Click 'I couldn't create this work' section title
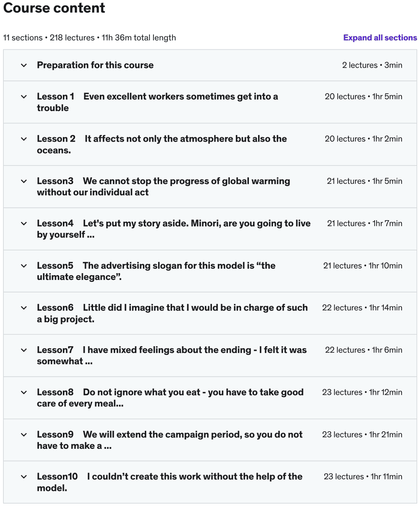Image resolution: width=420 pixels, height=509 pixels. point(194,477)
